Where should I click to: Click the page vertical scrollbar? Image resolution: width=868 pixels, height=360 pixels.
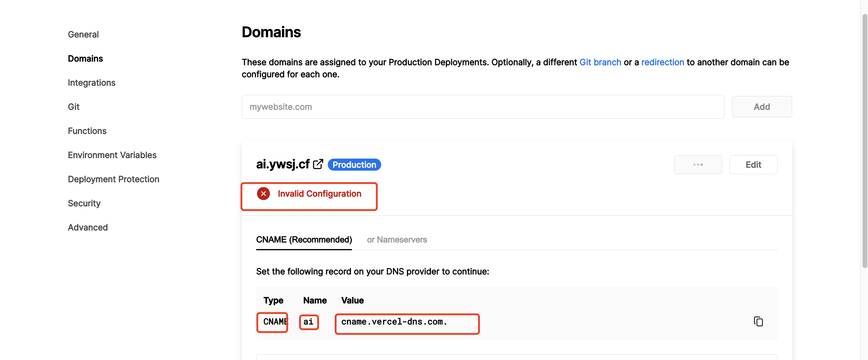(x=864, y=141)
